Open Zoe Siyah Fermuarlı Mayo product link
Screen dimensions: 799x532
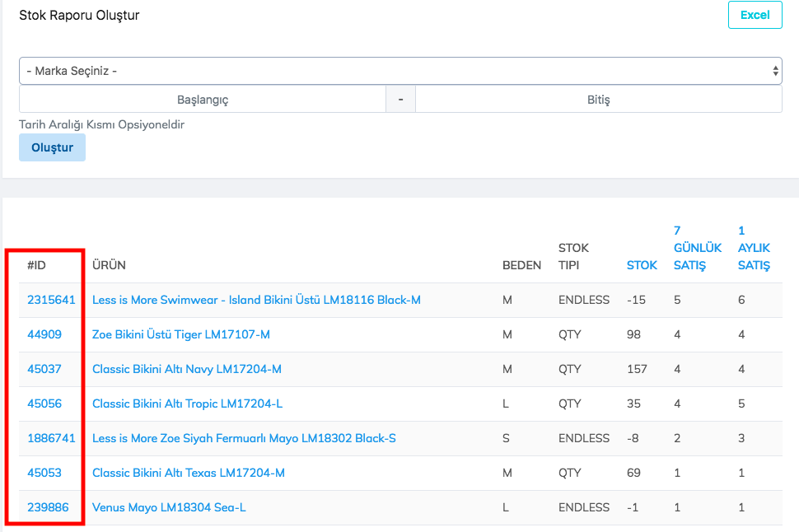(x=244, y=438)
